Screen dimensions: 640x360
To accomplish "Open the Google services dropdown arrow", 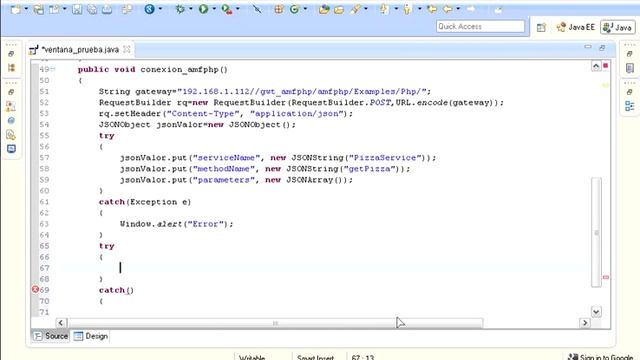I will tap(160, 9).
